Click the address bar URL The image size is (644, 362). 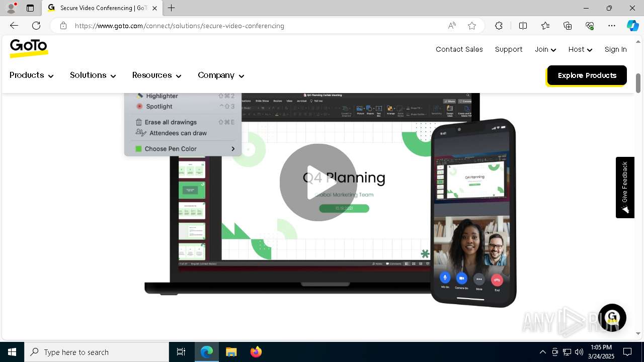[x=180, y=26]
